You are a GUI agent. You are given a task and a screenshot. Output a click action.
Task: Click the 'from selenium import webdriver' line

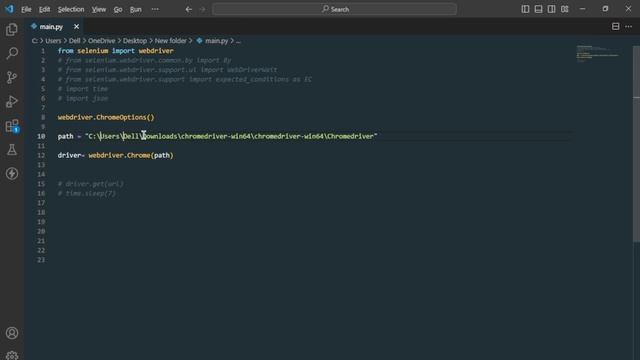[116, 51]
